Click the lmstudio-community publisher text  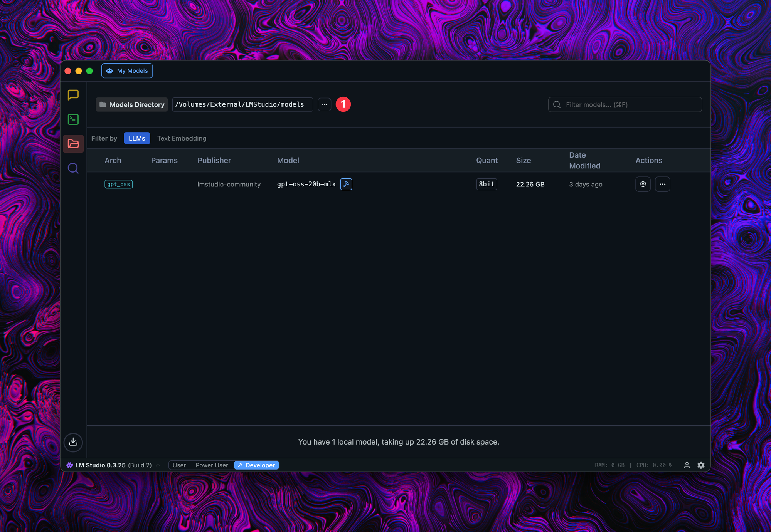pyautogui.click(x=229, y=184)
